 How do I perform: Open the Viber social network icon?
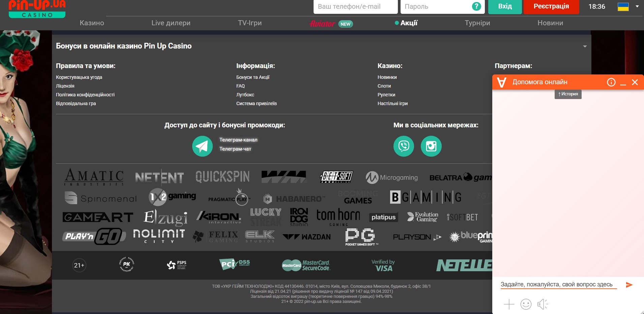[x=404, y=146]
